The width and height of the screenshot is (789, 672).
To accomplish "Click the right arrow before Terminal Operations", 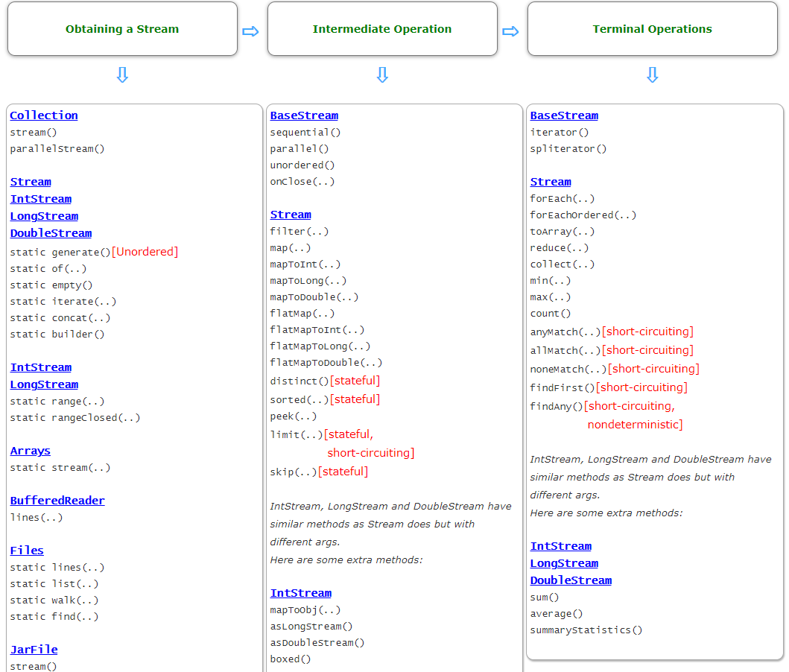I will point(510,31).
